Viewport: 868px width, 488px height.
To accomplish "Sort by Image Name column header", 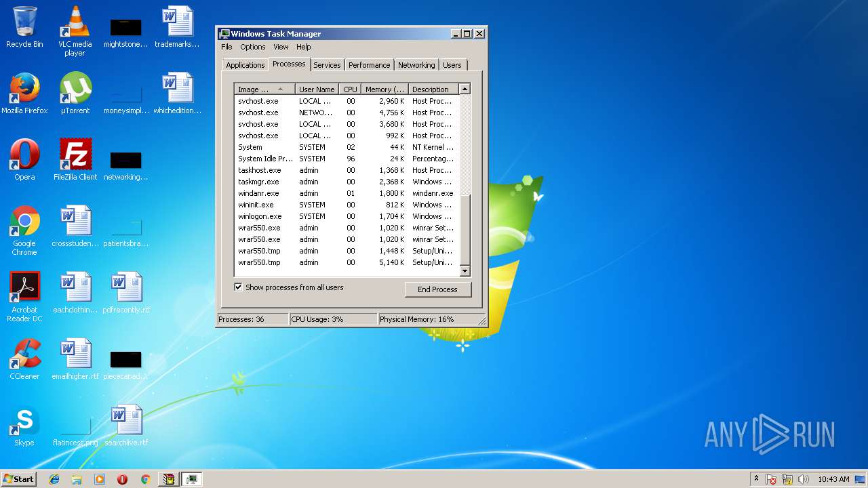I will [264, 89].
